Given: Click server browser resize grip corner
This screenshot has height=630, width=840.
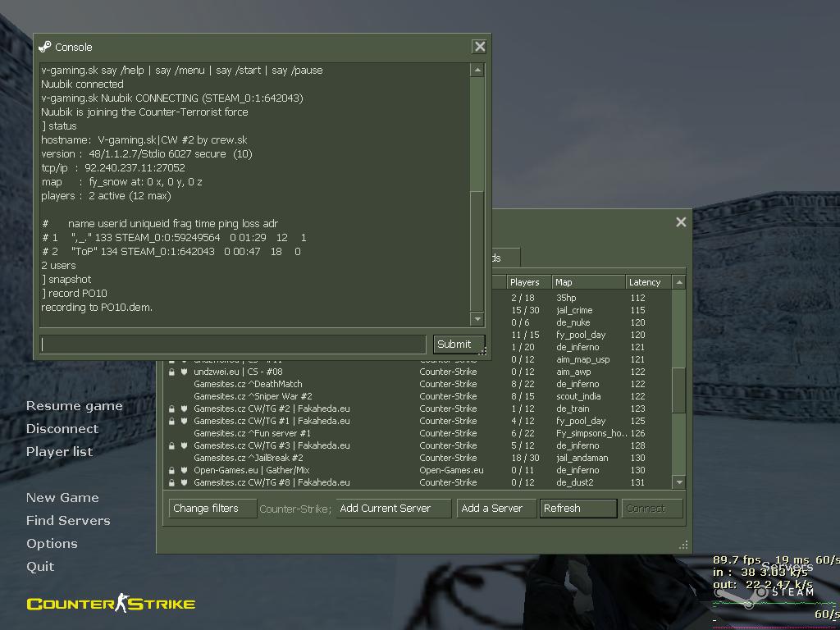Looking at the screenshot, I should pyautogui.click(x=683, y=546).
